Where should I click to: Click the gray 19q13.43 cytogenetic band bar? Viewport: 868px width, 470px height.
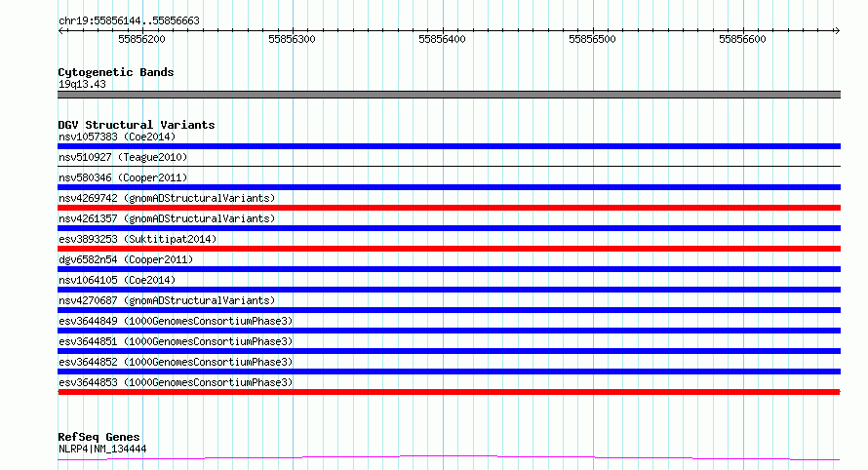[x=449, y=95]
